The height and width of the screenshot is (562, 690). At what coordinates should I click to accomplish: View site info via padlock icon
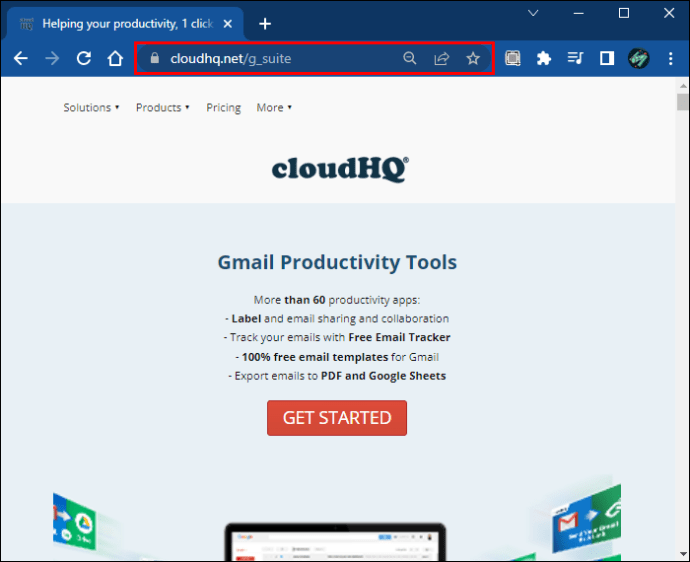point(154,58)
